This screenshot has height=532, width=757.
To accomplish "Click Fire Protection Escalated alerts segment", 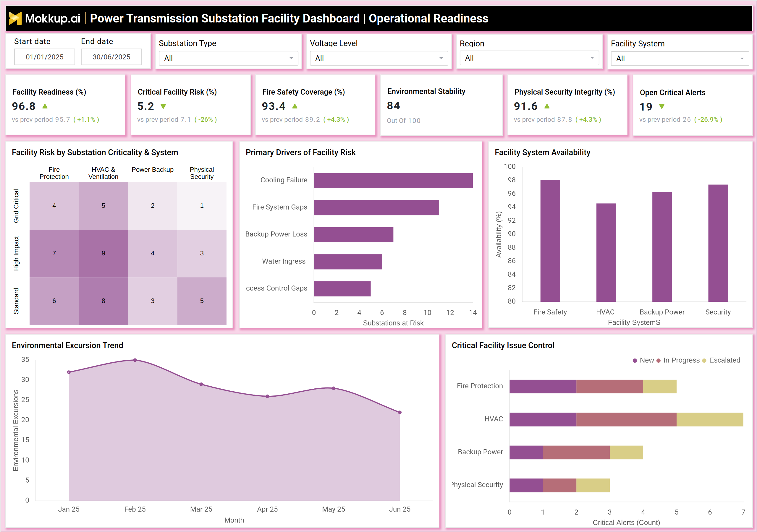I will (x=660, y=386).
